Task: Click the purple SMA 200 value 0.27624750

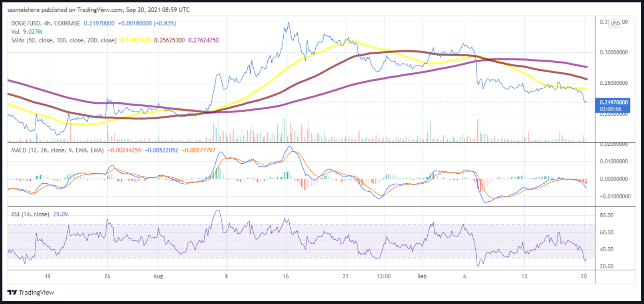Action: (x=203, y=40)
